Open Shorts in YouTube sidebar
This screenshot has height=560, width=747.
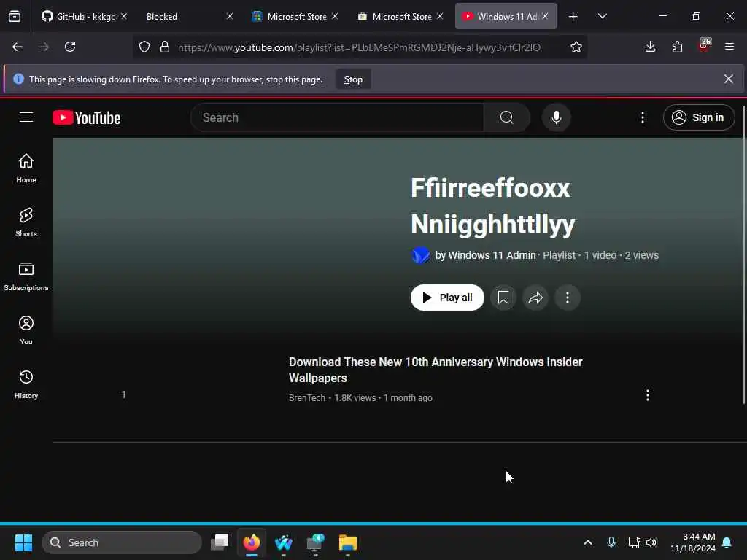pos(26,222)
